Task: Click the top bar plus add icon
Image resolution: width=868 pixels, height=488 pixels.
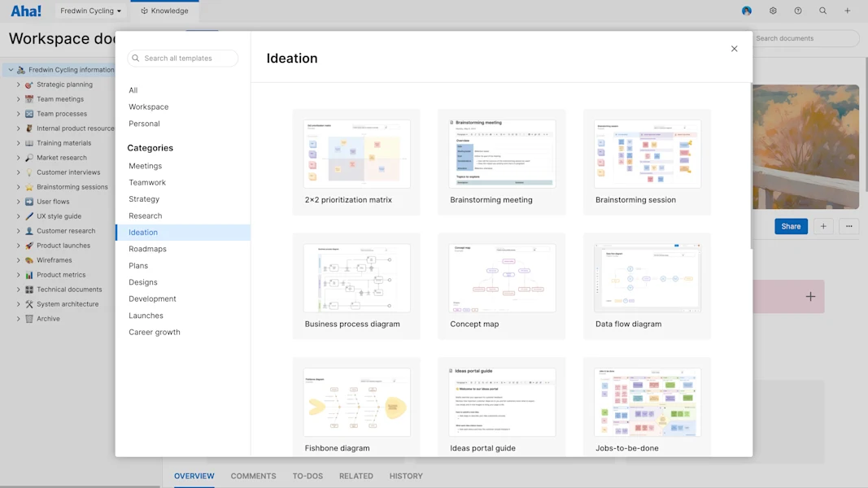Action: click(847, 11)
